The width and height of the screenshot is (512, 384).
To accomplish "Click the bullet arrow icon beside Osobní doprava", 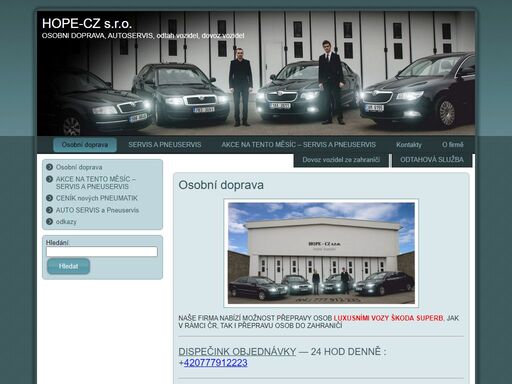I will (x=50, y=167).
